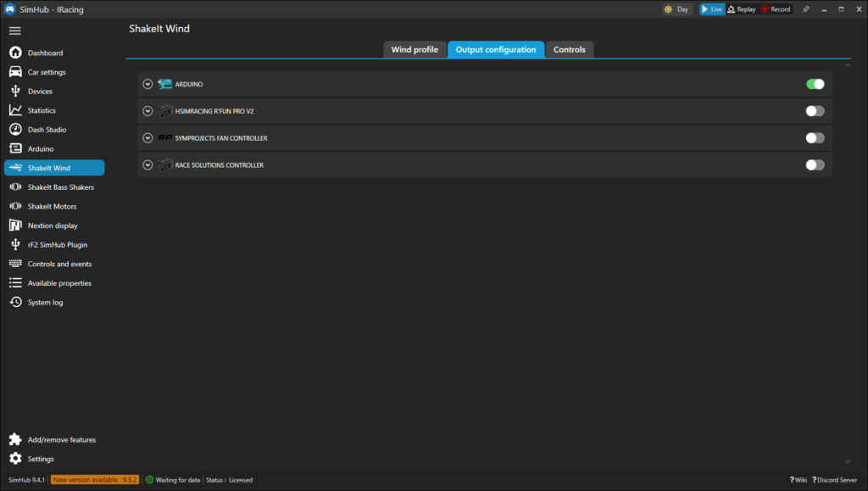Click the SYMPROJECTS FAN CONTROLLER label
The width and height of the screenshot is (868, 491).
coord(221,138)
